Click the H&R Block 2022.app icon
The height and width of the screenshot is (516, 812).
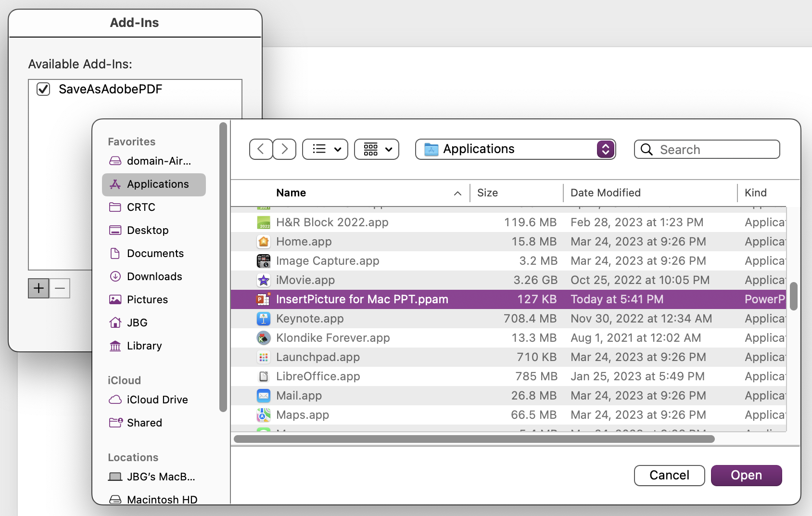264,222
